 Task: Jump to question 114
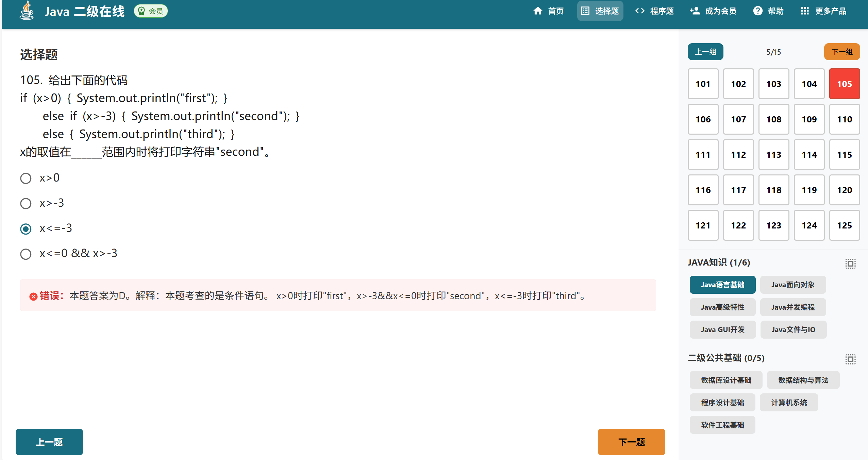809,155
